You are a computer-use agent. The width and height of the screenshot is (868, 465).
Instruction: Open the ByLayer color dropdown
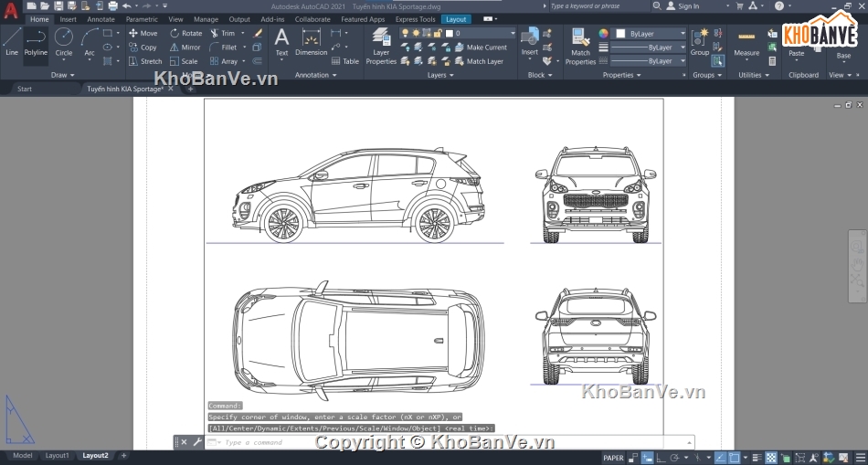(650, 34)
